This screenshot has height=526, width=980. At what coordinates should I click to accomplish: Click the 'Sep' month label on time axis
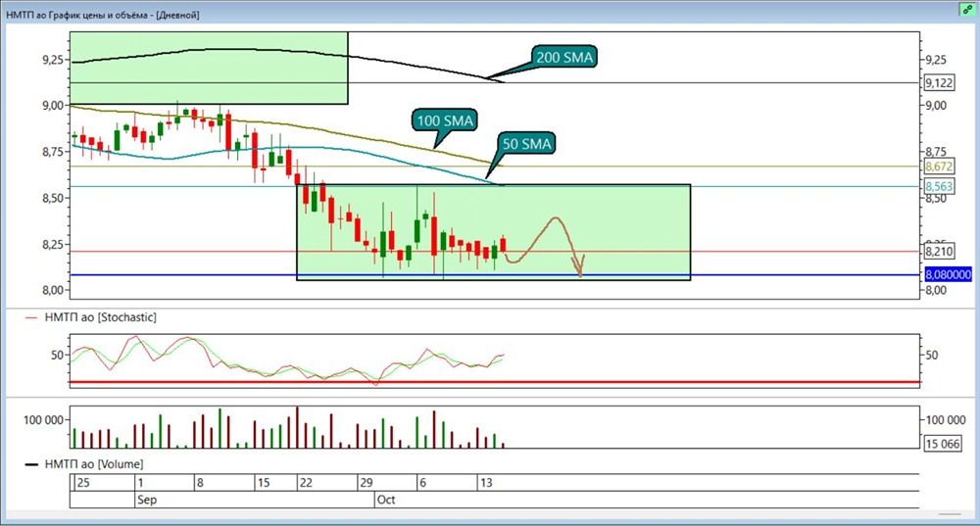coord(147,500)
